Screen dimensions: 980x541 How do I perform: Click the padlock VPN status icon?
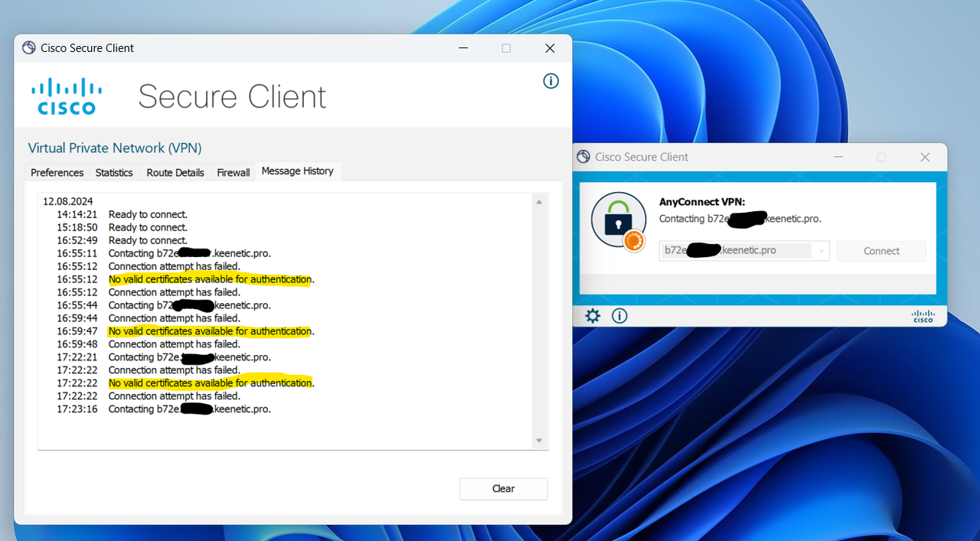[619, 220]
